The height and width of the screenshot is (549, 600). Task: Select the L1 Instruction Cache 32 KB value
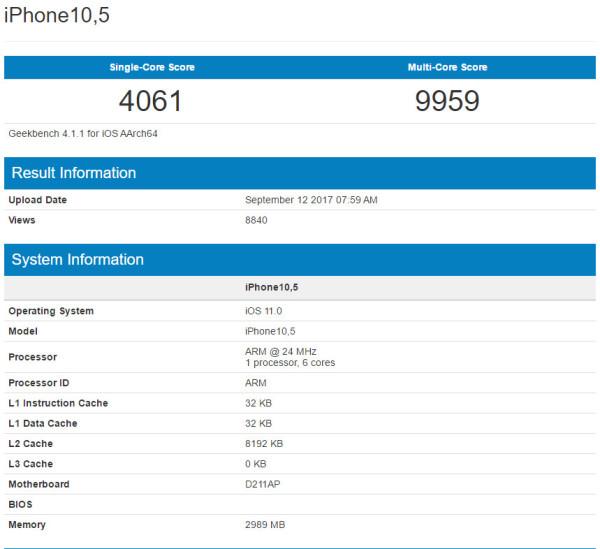(258, 403)
